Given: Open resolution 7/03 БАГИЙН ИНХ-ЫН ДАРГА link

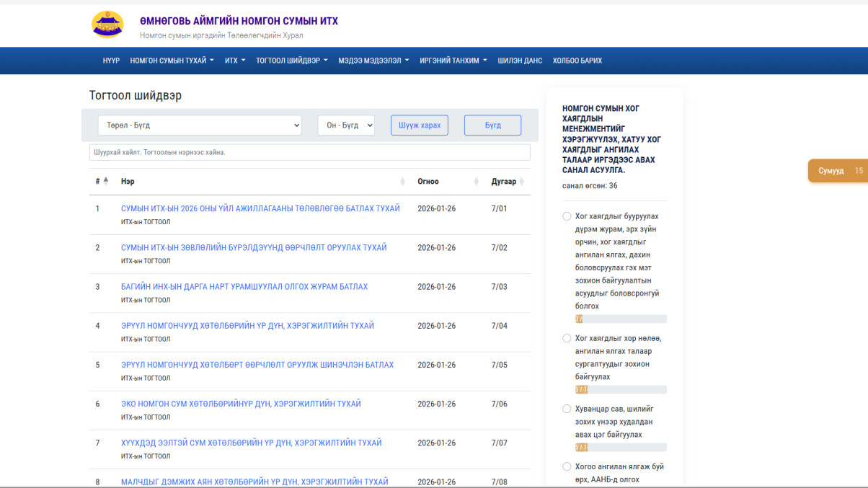Looking at the screenshot, I should pos(244,287).
